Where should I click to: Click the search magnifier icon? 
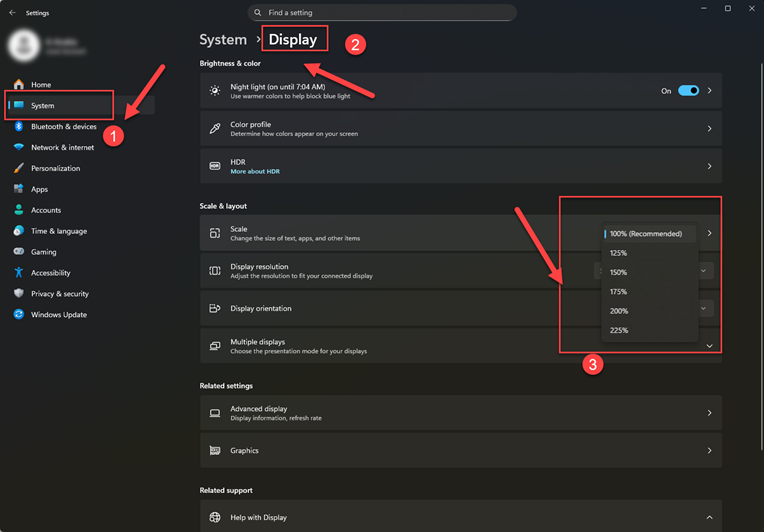(258, 13)
